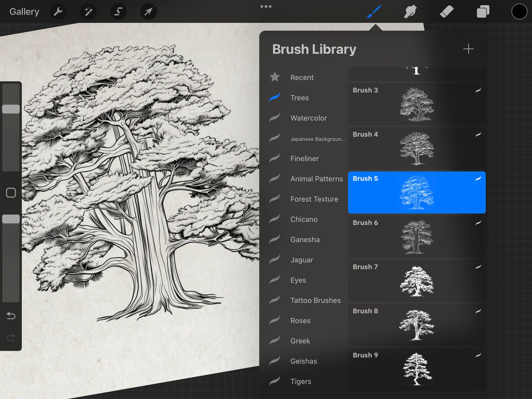This screenshot has width=532, height=399.
Task: Activate the Transform arrow tool
Action: [149, 11]
